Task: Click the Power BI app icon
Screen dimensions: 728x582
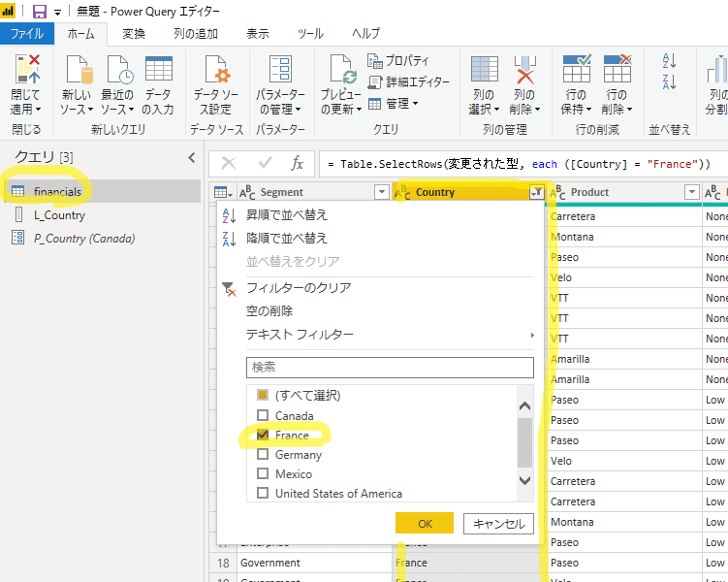Action: (8, 11)
